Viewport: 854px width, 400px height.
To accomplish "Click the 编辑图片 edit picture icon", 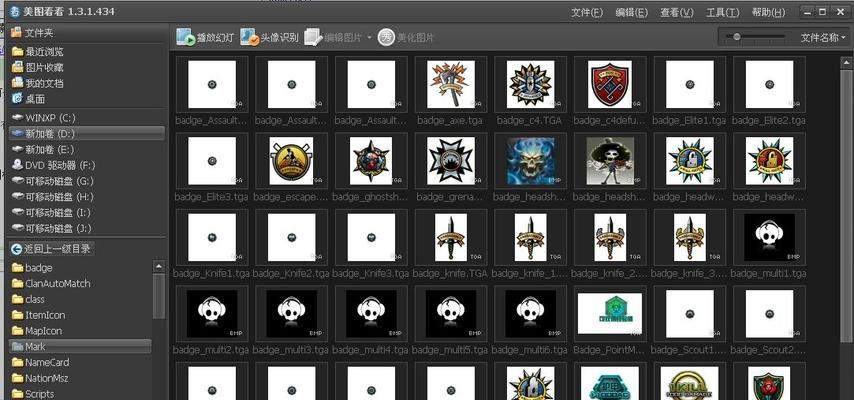I will [314, 37].
